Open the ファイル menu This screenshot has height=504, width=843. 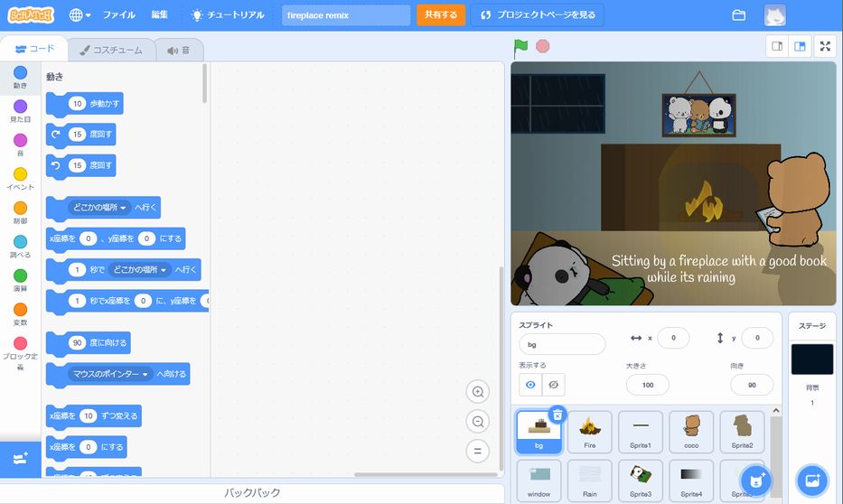tap(119, 15)
